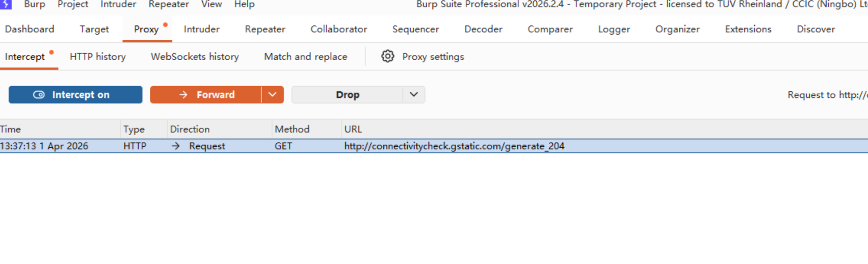Expand the Drop dropdown arrow

[x=414, y=95]
